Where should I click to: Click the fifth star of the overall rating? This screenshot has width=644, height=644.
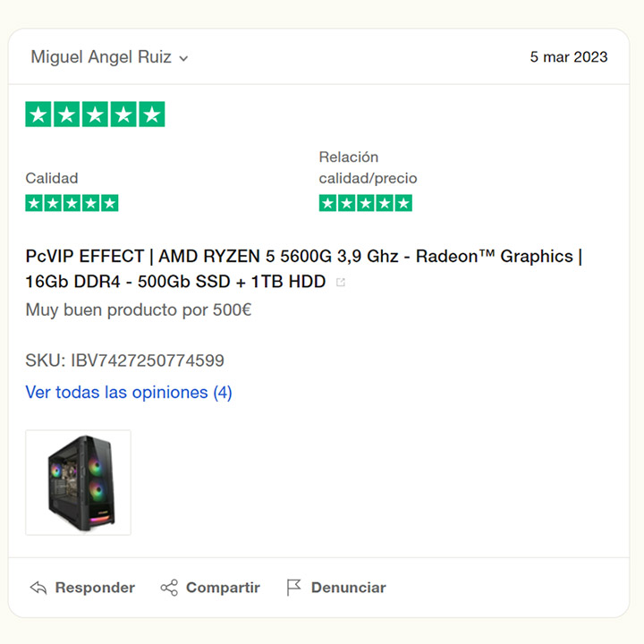click(152, 114)
